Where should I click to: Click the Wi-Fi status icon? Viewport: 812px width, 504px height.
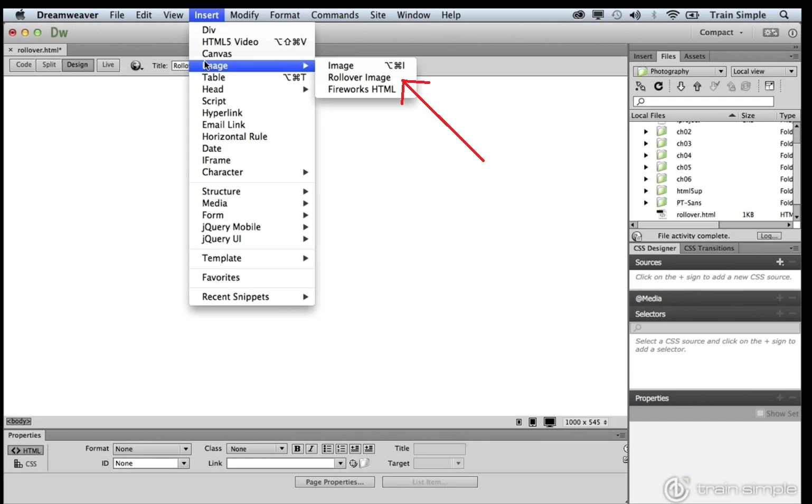[x=673, y=15]
